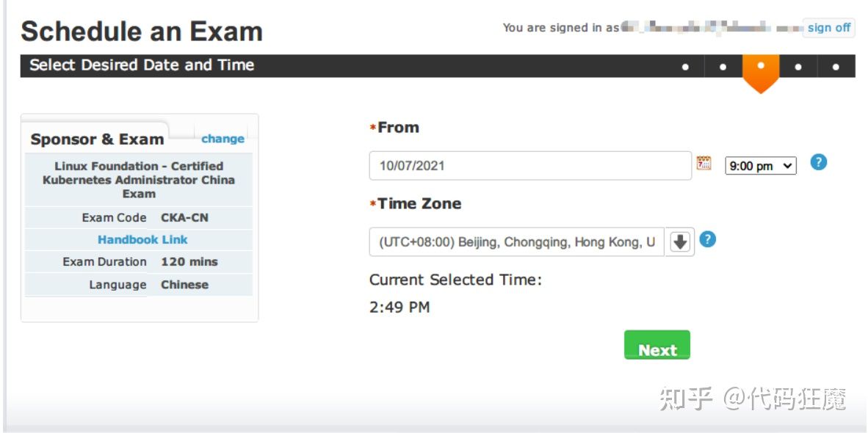868x433 pixels.
Task: Click the down-arrow button beside the time zone field
Action: pos(681,241)
